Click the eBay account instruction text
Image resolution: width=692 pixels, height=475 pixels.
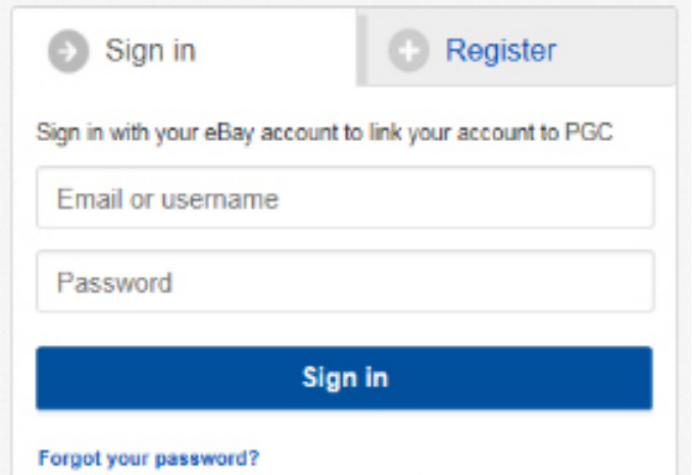323,133
